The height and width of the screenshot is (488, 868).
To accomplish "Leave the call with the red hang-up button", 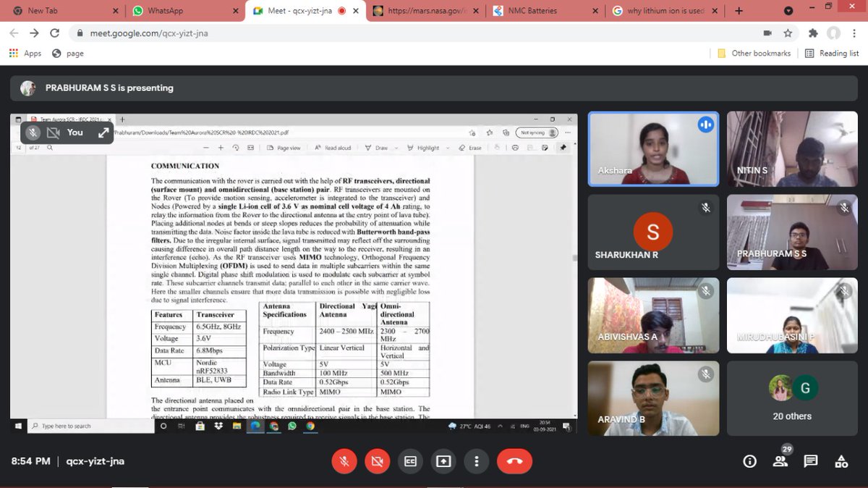I will tap(514, 461).
